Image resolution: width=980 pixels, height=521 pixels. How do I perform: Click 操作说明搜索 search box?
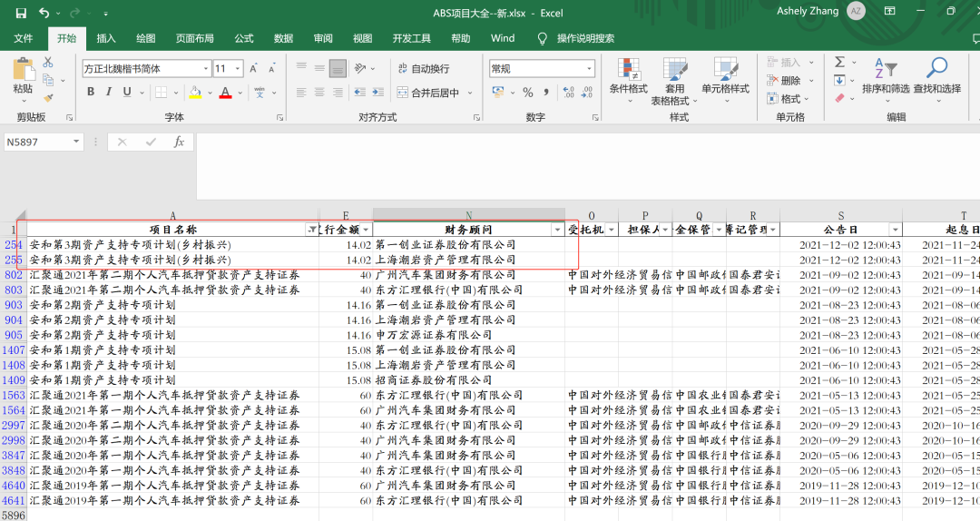point(585,38)
